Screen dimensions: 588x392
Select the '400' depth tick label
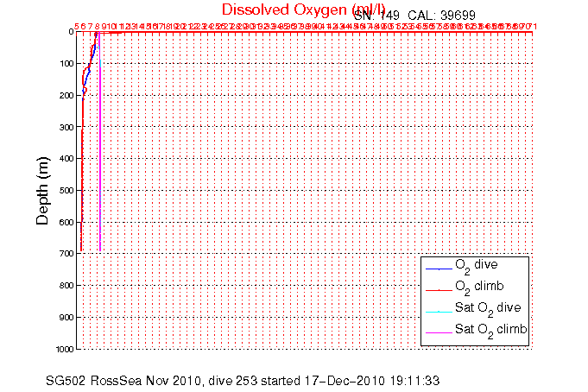66,159
